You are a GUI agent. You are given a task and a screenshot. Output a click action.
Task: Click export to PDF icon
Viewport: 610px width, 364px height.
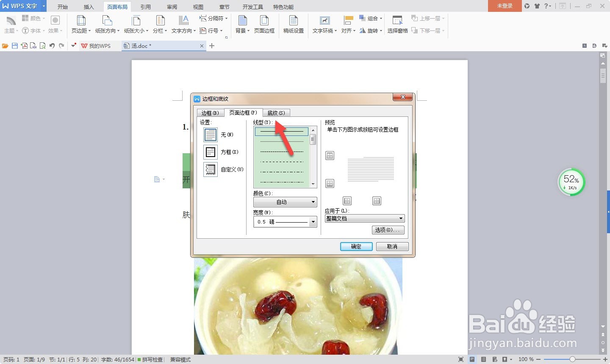click(24, 46)
